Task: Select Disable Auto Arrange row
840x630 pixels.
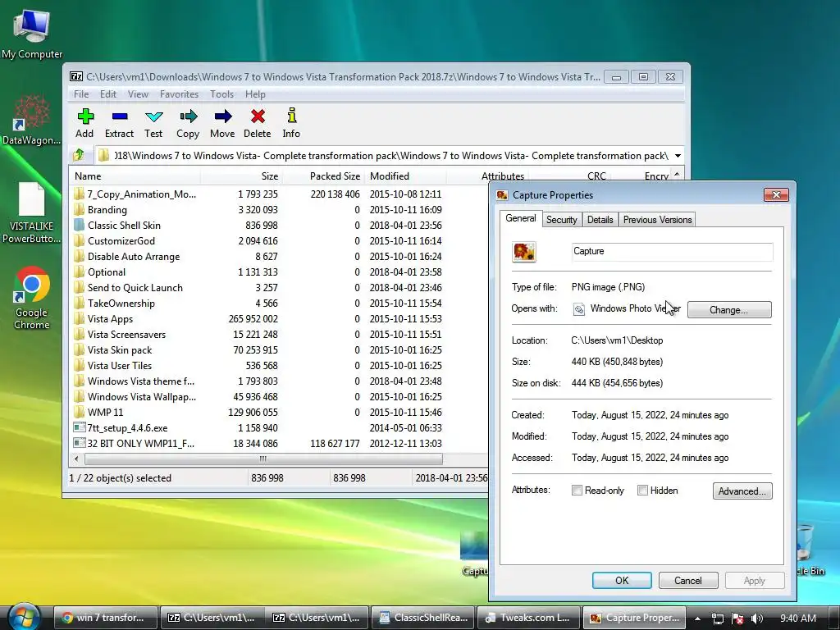Action: tap(279, 256)
